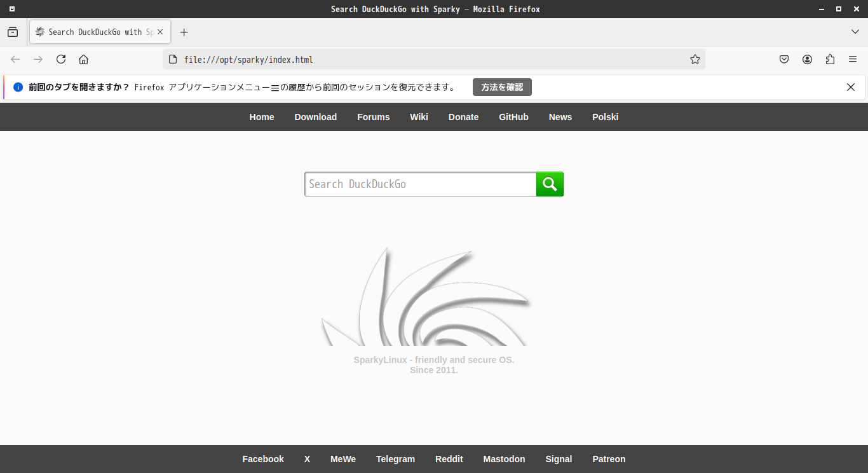868x473 pixels.
Task: Open Firefox View recent browsing icon
Action: [x=13, y=32]
